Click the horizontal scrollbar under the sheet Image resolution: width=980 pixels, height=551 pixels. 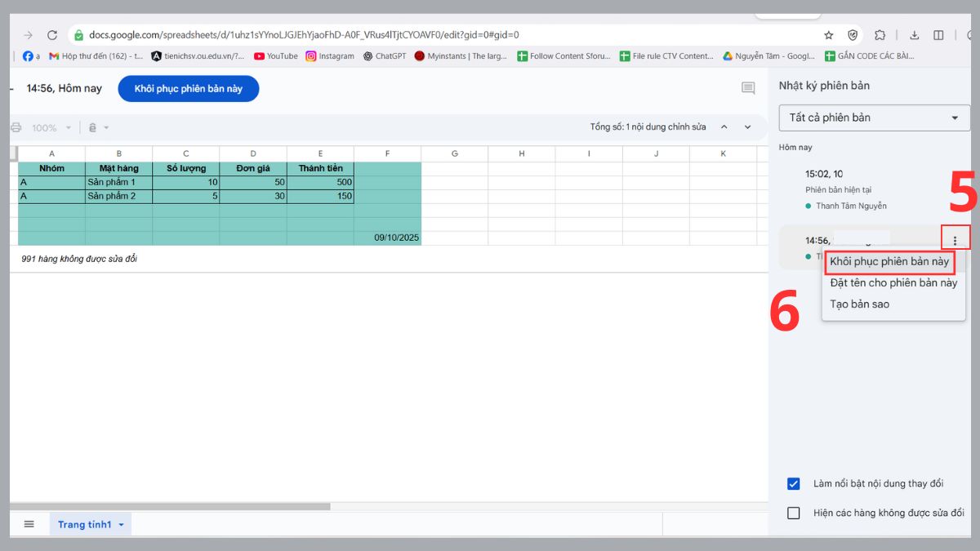170,506
